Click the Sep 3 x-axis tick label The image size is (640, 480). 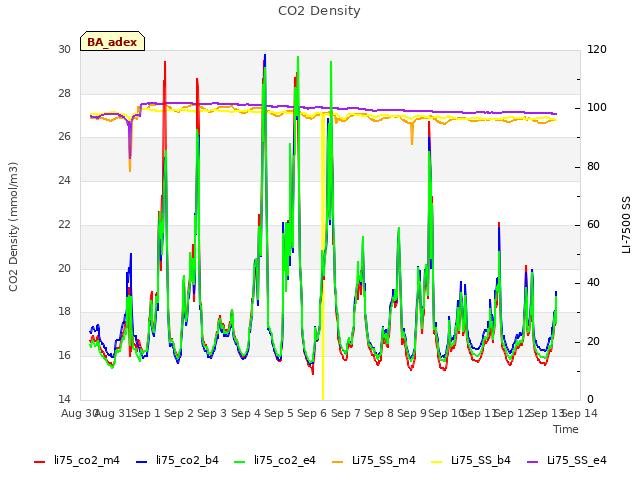coord(212,413)
